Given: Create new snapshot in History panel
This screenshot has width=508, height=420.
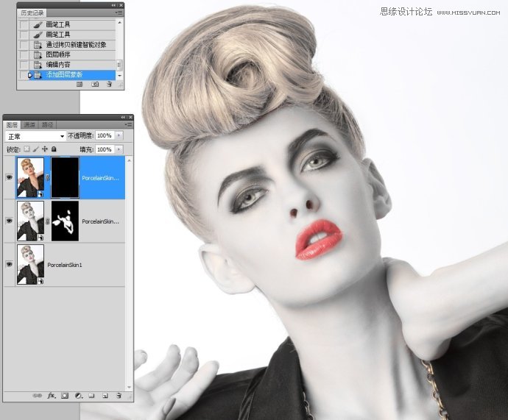Looking at the screenshot, I should 95,85.
